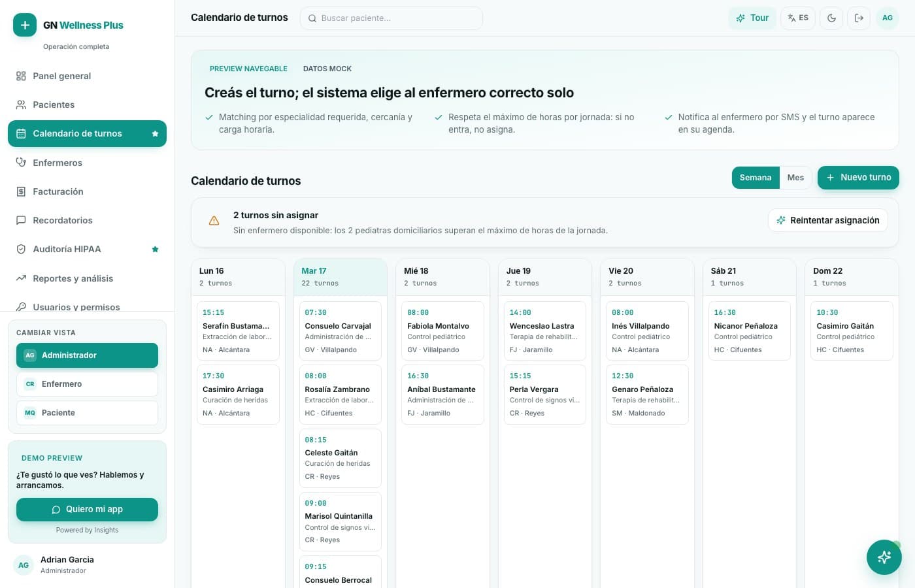Start the Tour
The height and width of the screenshot is (588, 915).
(752, 18)
